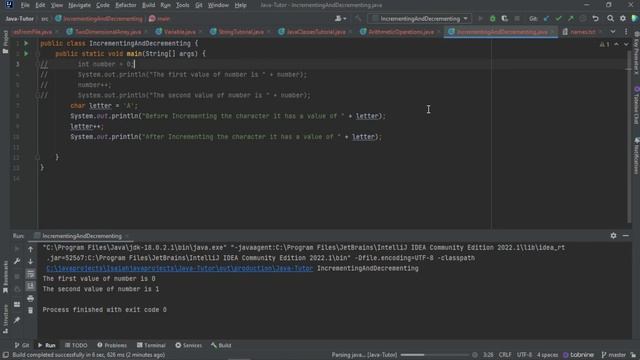The height and width of the screenshot is (360, 640).
Task: Open the File menu
Action: pyautogui.click(x=25, y=5)
